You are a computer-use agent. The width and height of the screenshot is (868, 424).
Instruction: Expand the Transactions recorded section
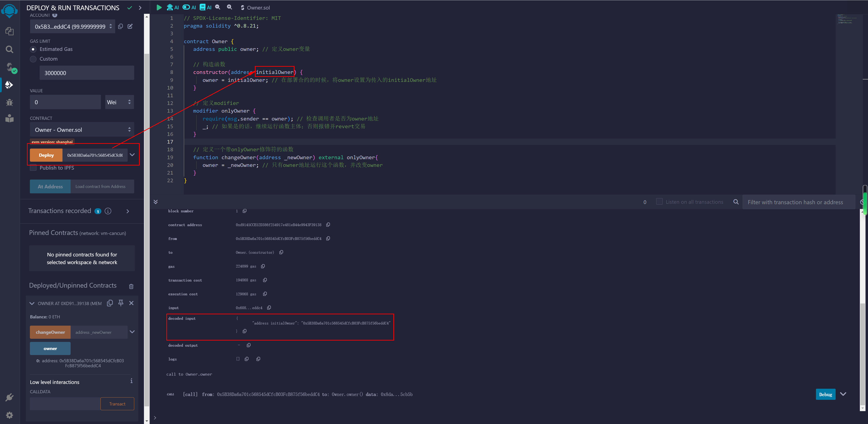[x=128, y=211]
